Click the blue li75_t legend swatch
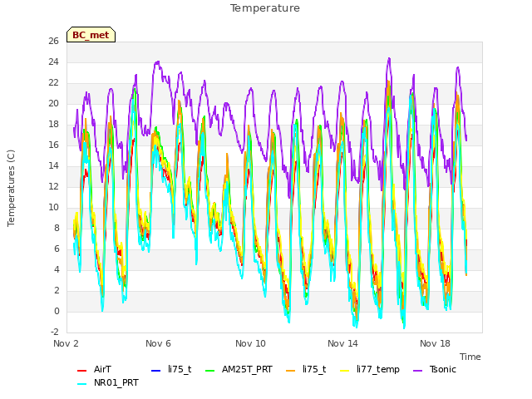Image resolution: width=532 pixels, height=399 pixels. (155, 371)
